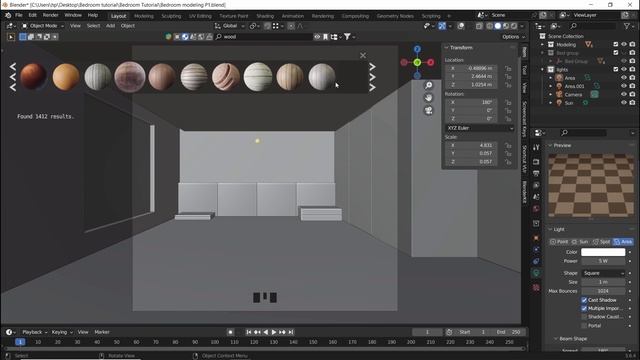Open the light Shape Square dropdown
The image size is (640, 360).
tap(603, 273)
